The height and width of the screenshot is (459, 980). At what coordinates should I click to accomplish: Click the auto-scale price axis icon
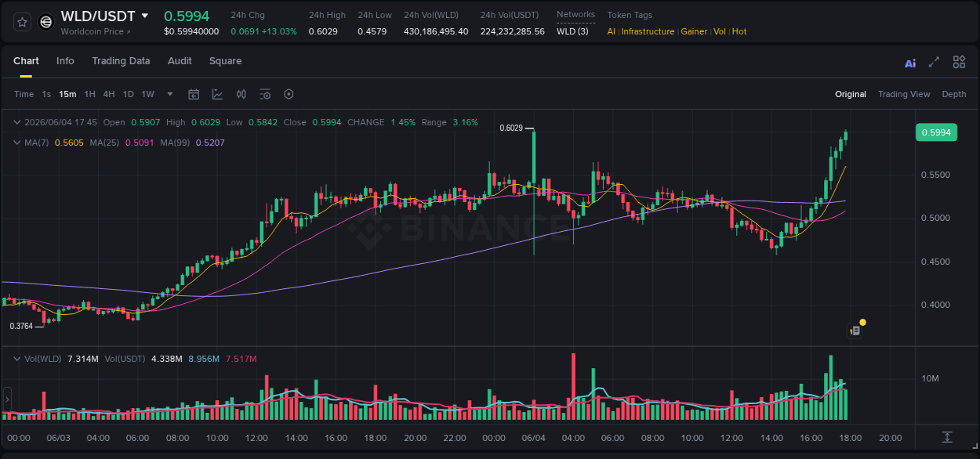[x=947, y=437]
